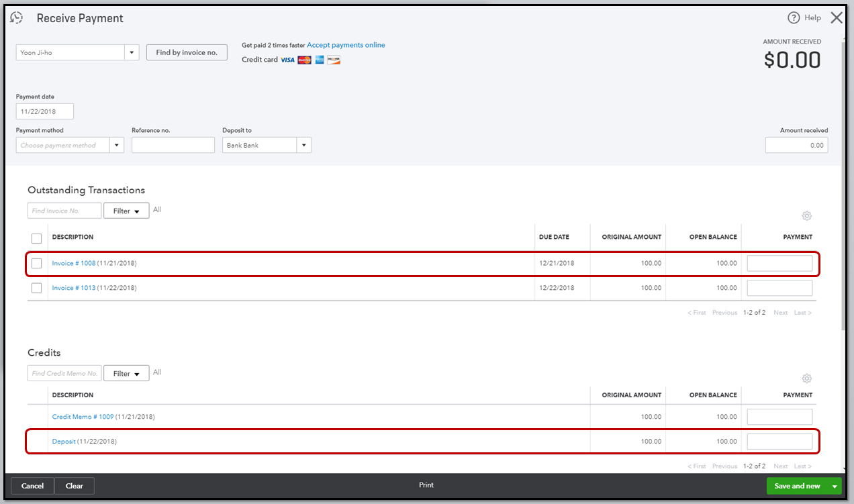The image size is (854, 504).
Task: Click the Accept payments online link
Action: point(346,45)
